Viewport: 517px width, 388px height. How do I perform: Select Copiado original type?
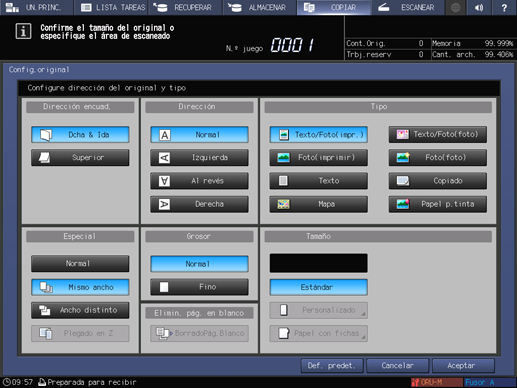point(438,181)
